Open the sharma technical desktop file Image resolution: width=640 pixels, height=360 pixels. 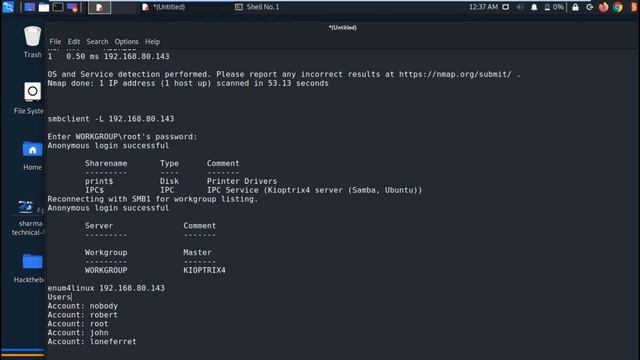(x=28, y=218)
